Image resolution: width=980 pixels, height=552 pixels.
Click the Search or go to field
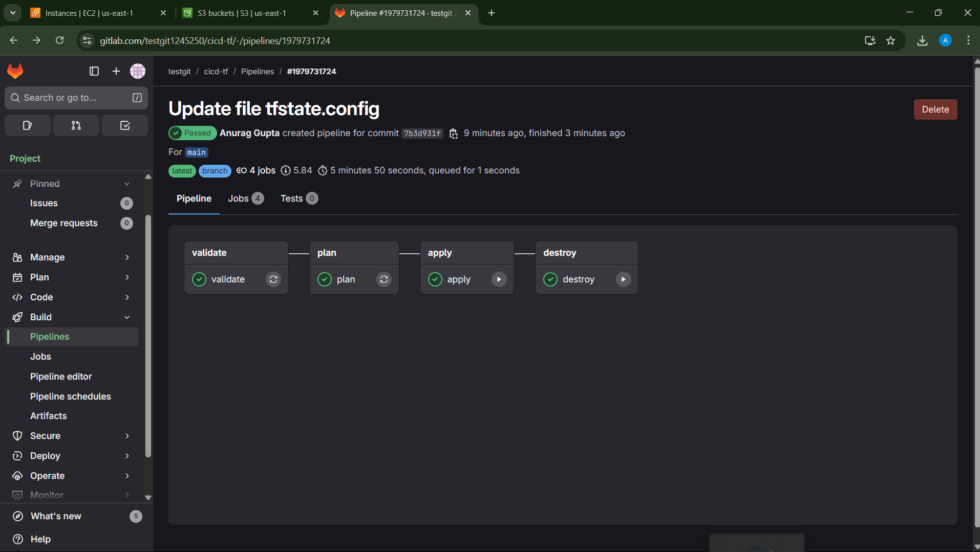pos(76,98)
